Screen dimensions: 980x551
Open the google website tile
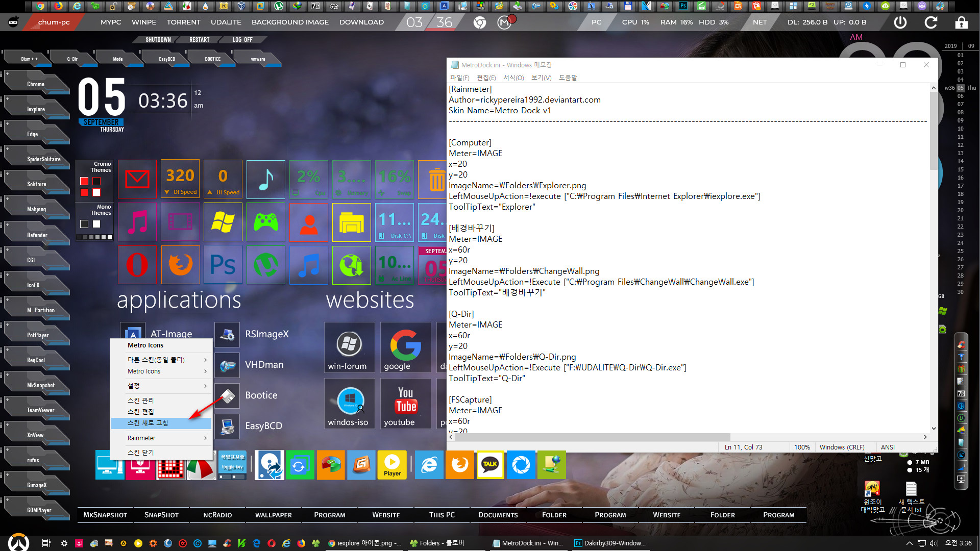coord(405,347)
